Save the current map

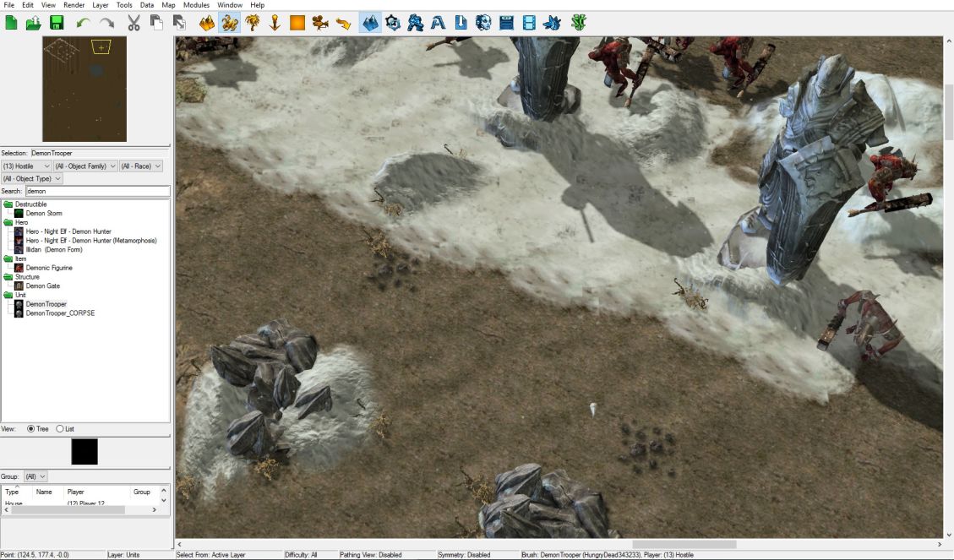57,23
